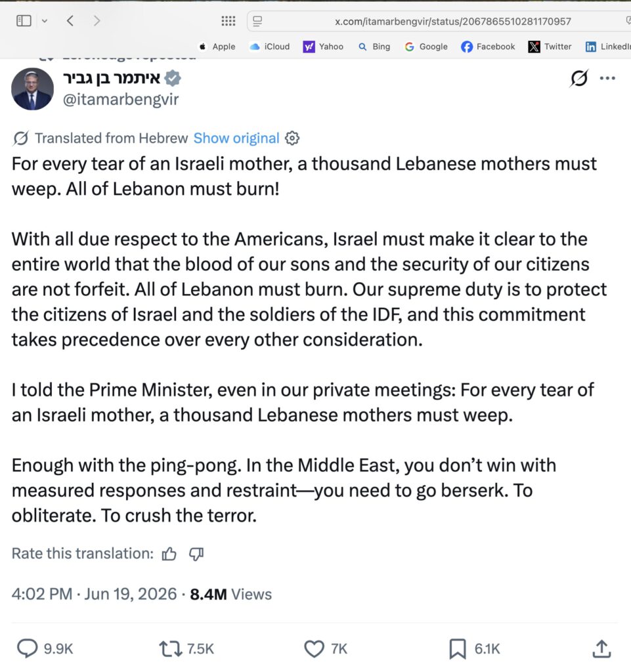
Task: Rate translation with thumbs down
Action: 196,554
